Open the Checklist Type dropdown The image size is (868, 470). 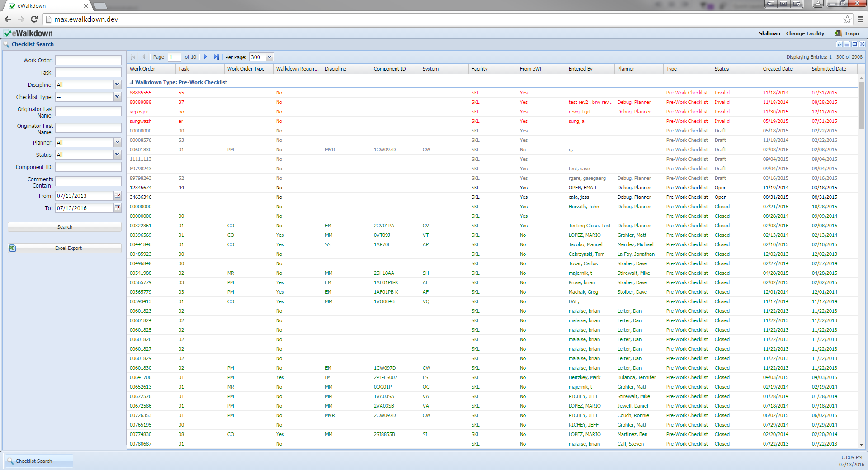point(117,97)
